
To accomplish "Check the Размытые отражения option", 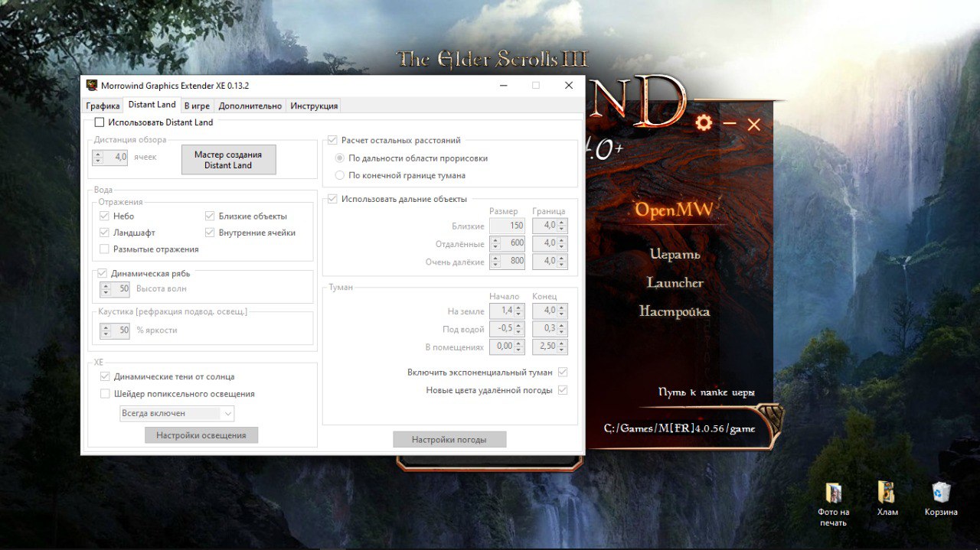I will (x=104, y=249).
